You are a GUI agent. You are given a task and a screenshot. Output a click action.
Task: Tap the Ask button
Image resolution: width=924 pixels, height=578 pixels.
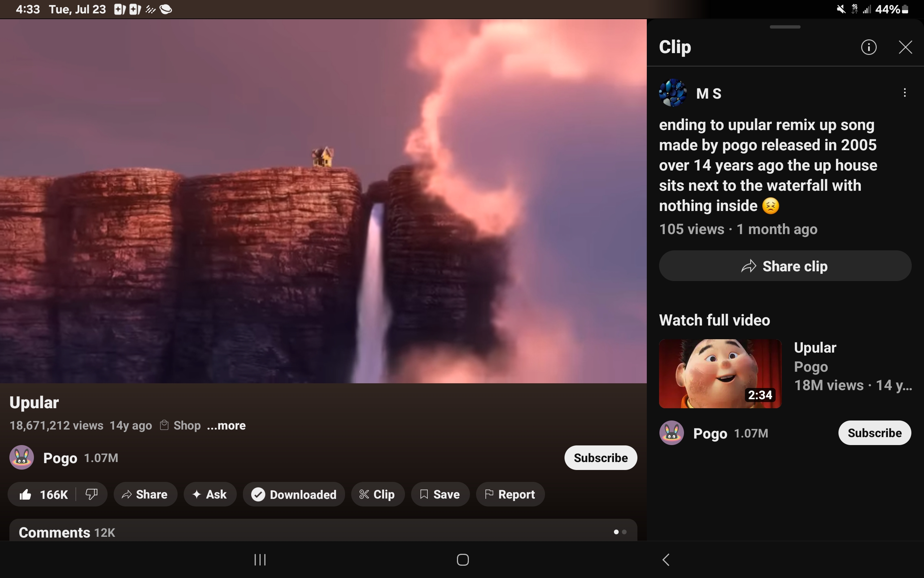coord(210,494)
